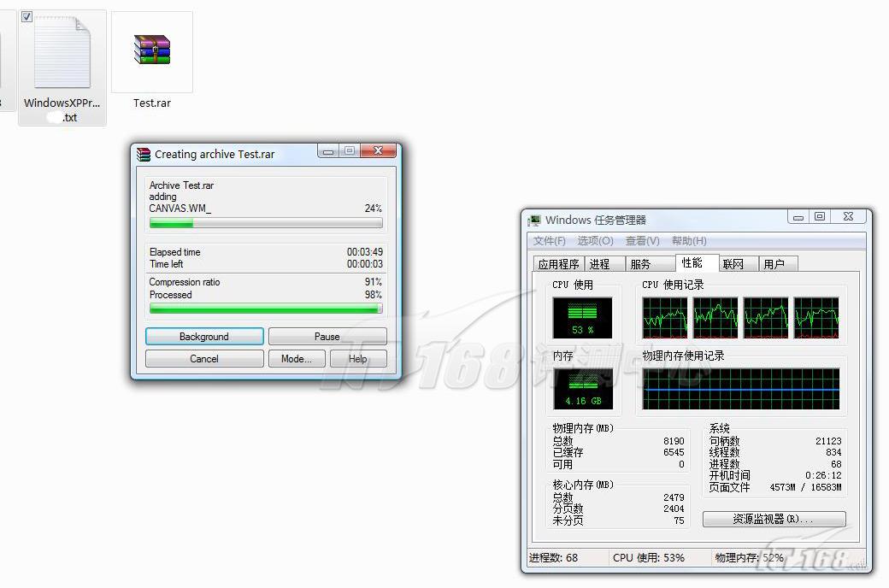This screenshot has height=588, width=889.
Task: Uncheck the WindowsXP text file checkbox
Action: pos(27,17)
